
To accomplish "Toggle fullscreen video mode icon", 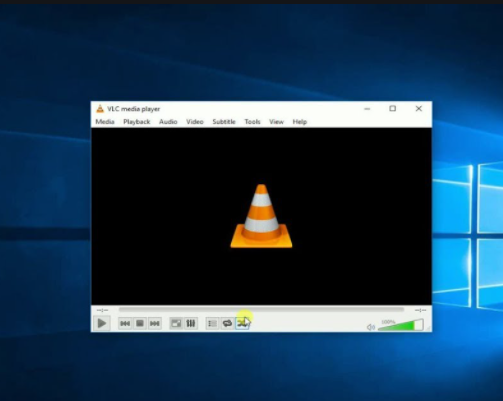I will [176, 323].
